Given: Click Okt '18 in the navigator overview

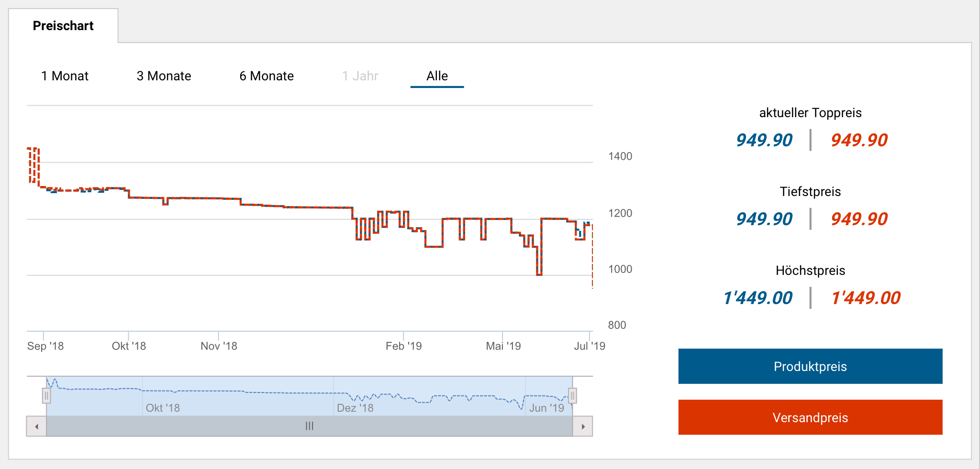Looking at the screenshot, I should click(163, 408).
